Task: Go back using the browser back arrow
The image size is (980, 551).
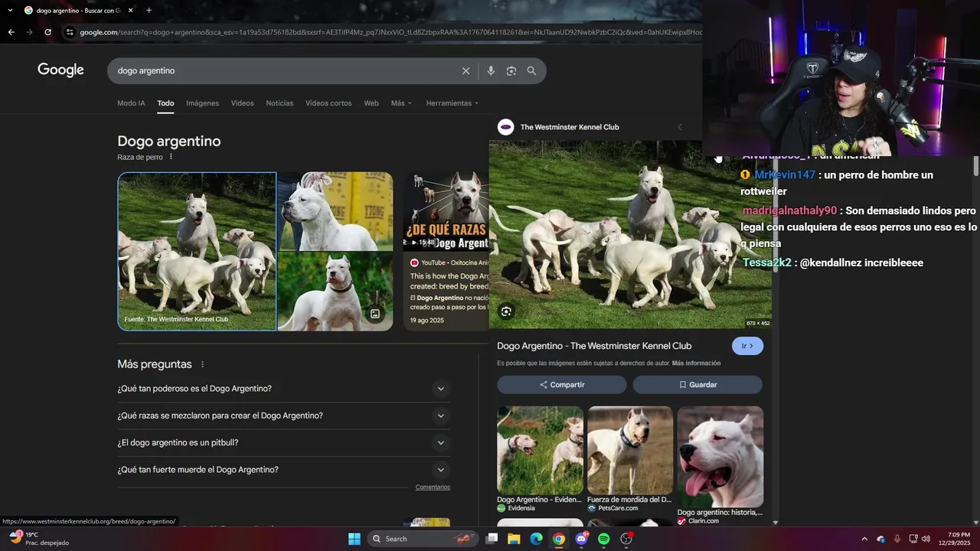Action: (x=11, y=32)
